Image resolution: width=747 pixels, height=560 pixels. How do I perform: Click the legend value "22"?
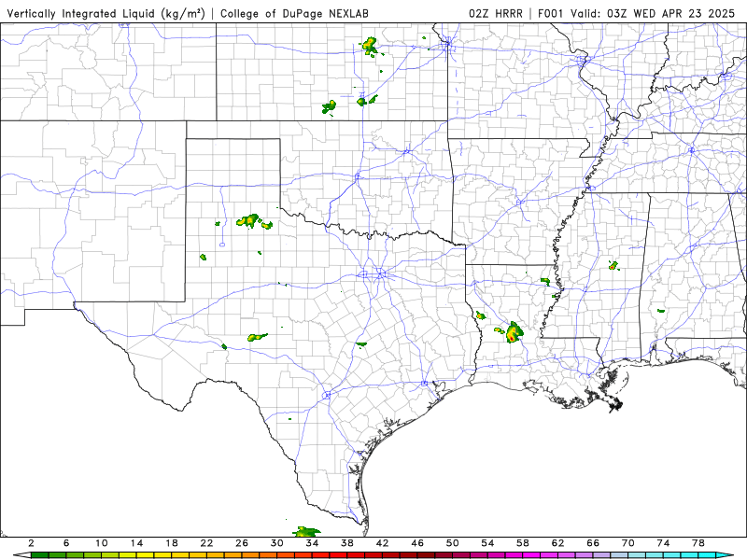(206, 543)
